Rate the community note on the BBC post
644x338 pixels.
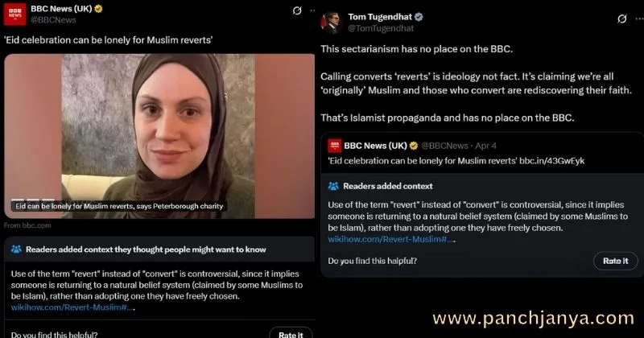291,334
